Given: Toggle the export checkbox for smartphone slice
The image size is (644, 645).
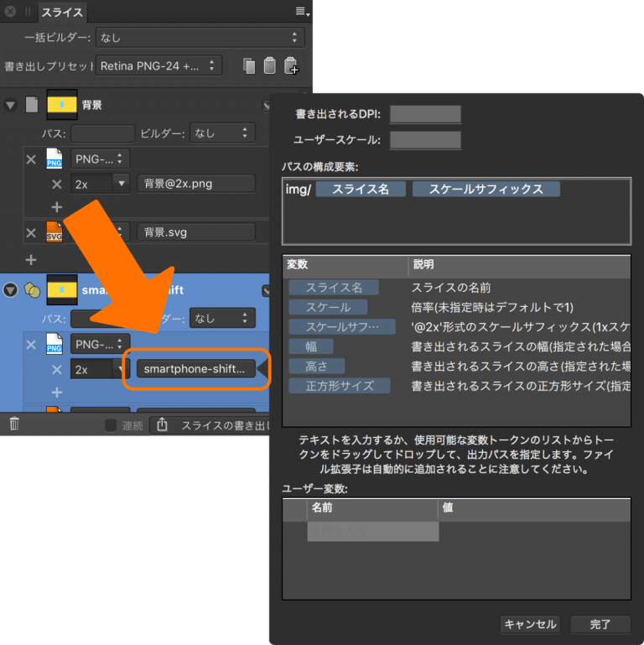Looking at the screenshot, I should tap(266, 291).
